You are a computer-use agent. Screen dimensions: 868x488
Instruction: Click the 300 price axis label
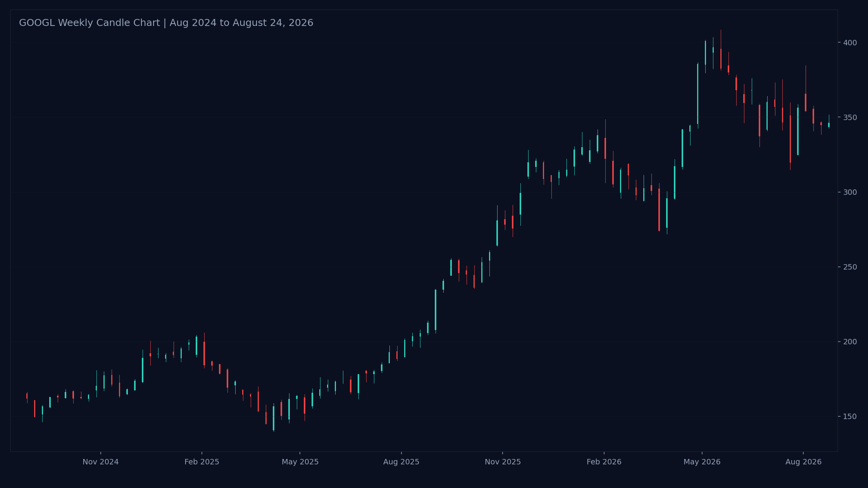coord(850,192)
